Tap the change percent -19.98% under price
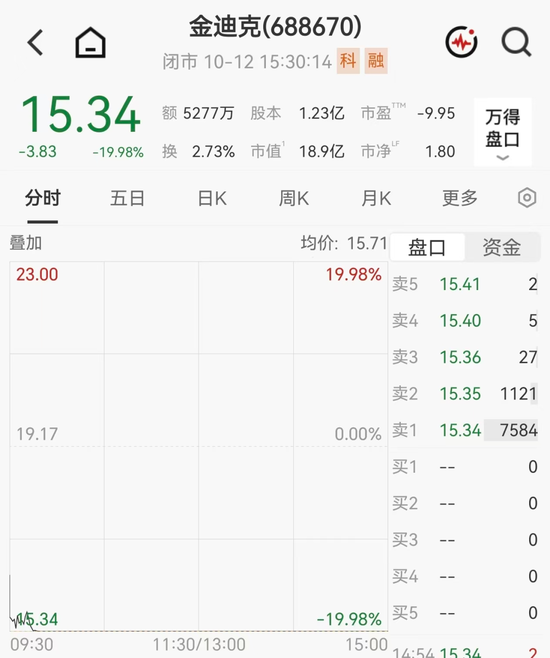550x658 pixels. pos(118,152)
